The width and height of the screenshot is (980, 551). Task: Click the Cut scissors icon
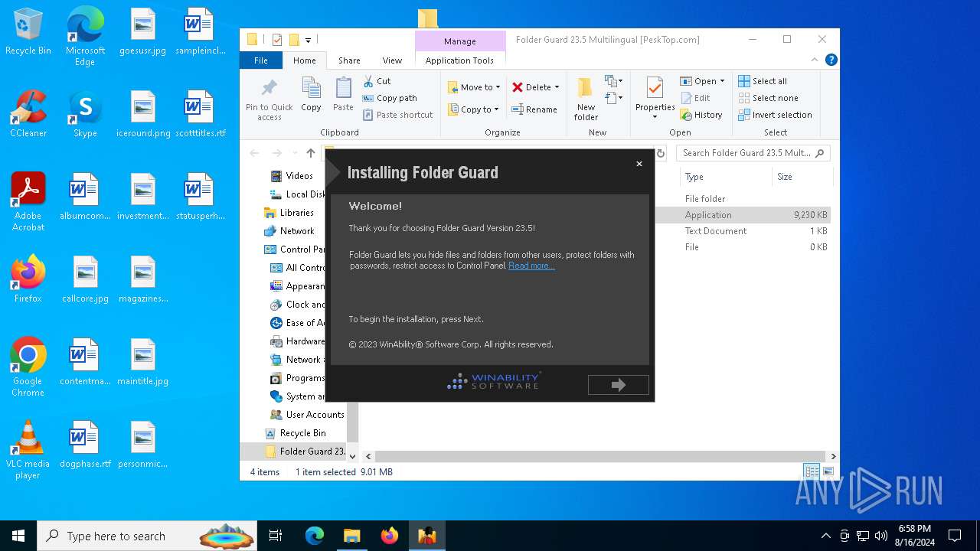(368, 80)
